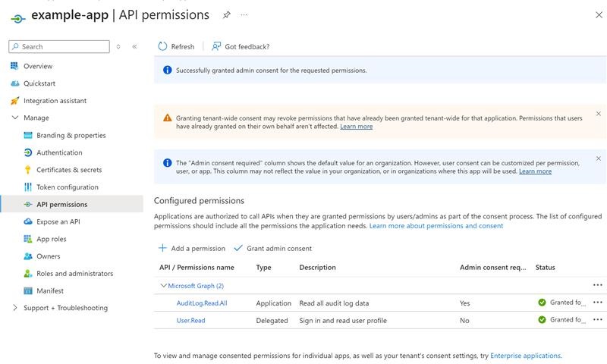
Task: Click the Roles and administrators icon
Action: (28, 274)
